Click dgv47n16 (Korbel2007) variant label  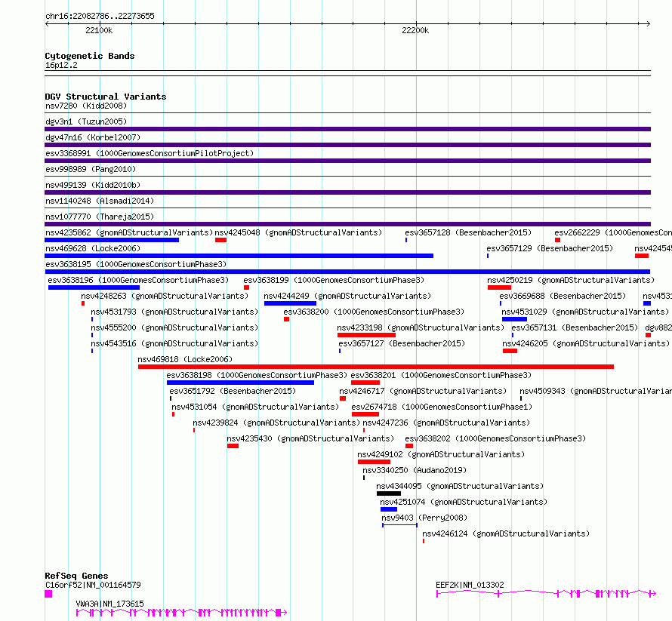[x=93, y=137]
